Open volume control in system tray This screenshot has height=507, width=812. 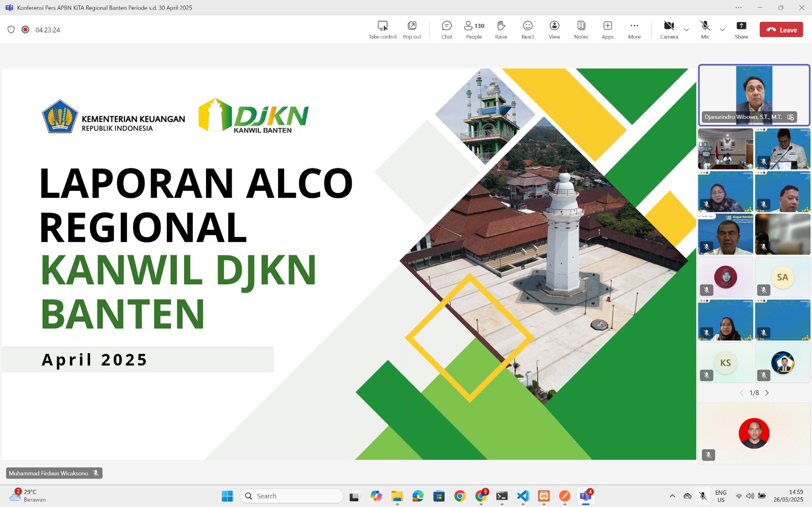(750, 496)
